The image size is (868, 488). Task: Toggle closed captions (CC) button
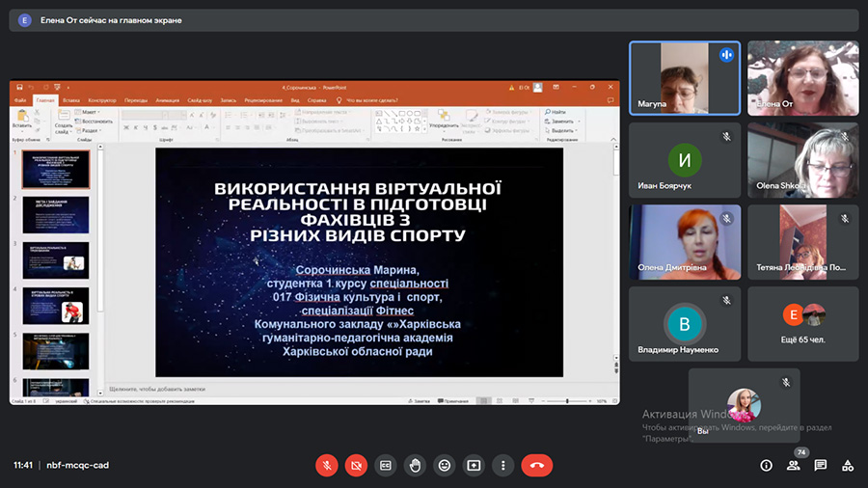pos(386,465)
